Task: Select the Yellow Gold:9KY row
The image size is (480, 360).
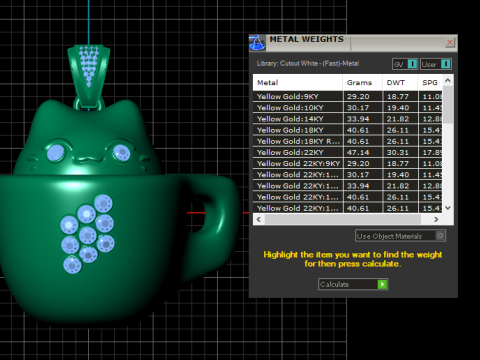Action: (348, 97)
